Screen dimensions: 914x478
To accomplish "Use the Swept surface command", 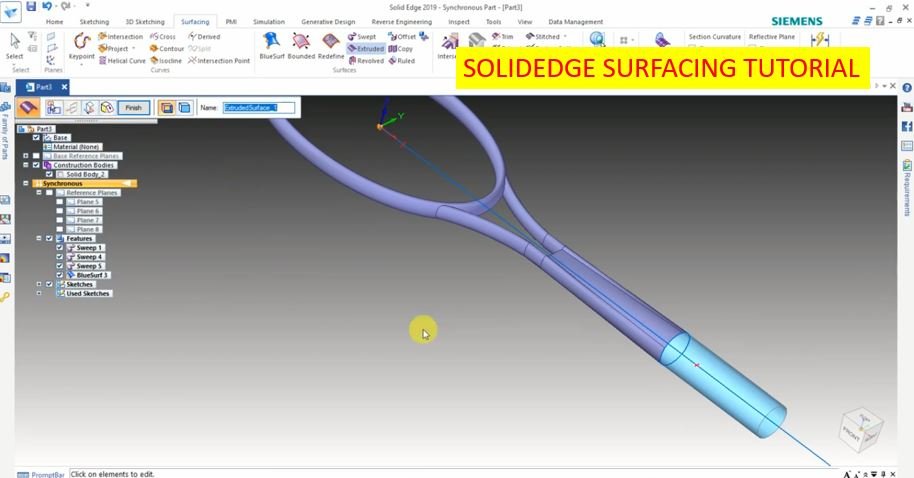I will [x=362, y=36].
